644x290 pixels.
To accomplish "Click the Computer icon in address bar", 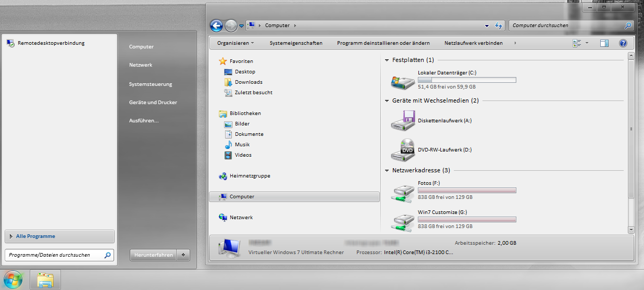I will 252,25.
